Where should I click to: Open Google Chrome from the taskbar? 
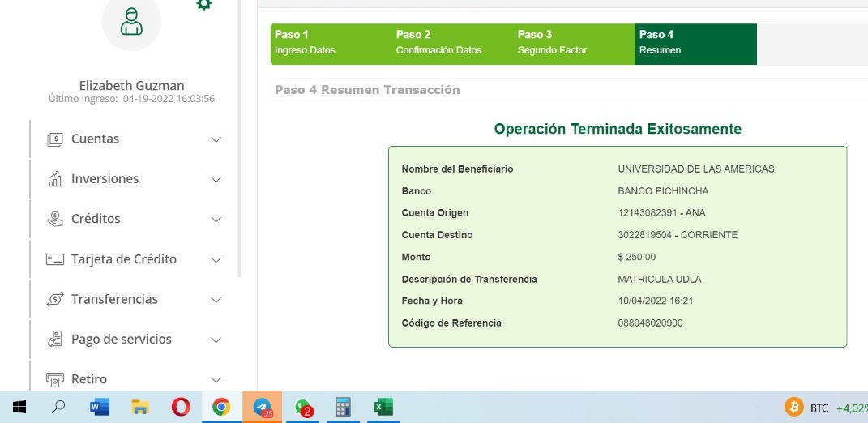pyautogui.click(x=221, y=407)
